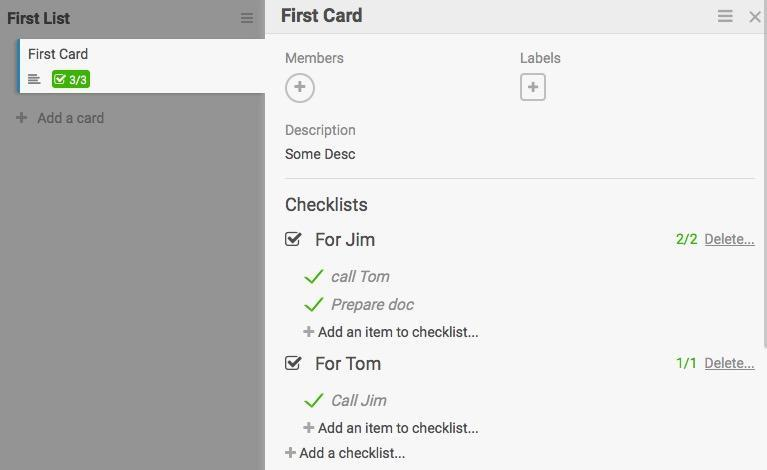Click the add member plus circle
The height and width of the screenshot is (470, 767).
click(x=300, y=88)
